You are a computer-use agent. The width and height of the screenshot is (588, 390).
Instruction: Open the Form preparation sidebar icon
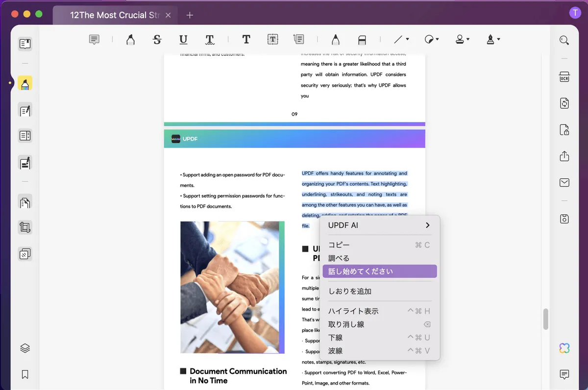coord(25,136)
